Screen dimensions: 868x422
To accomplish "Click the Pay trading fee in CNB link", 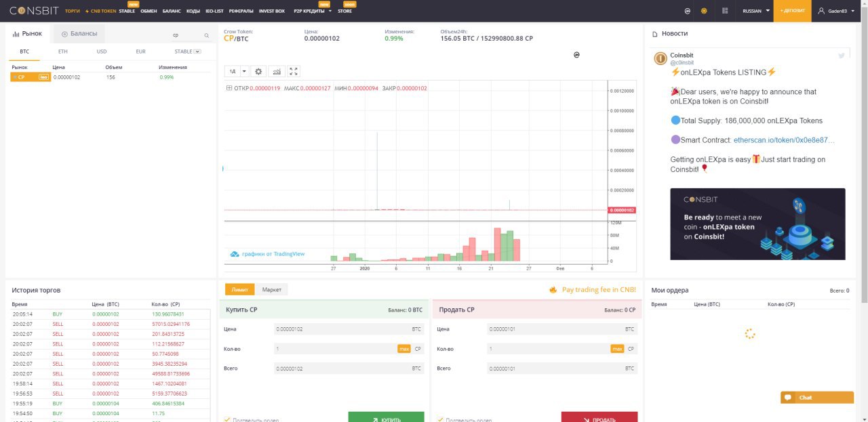I will pyautogui.click(x=599, y=290).
